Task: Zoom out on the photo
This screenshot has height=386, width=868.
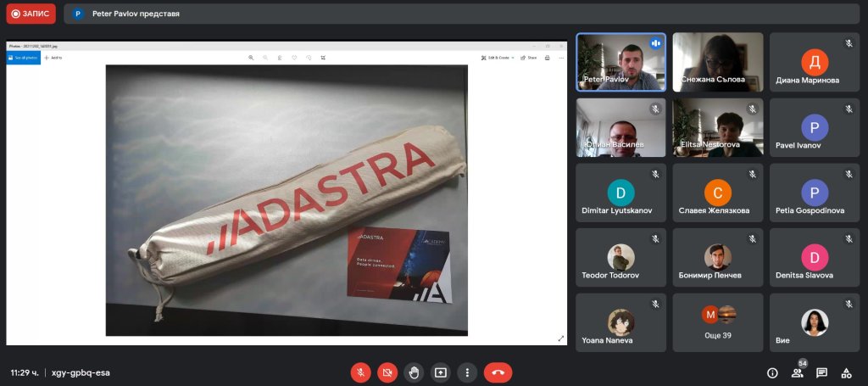Action: pyautogui.click(x=265, y=58)
